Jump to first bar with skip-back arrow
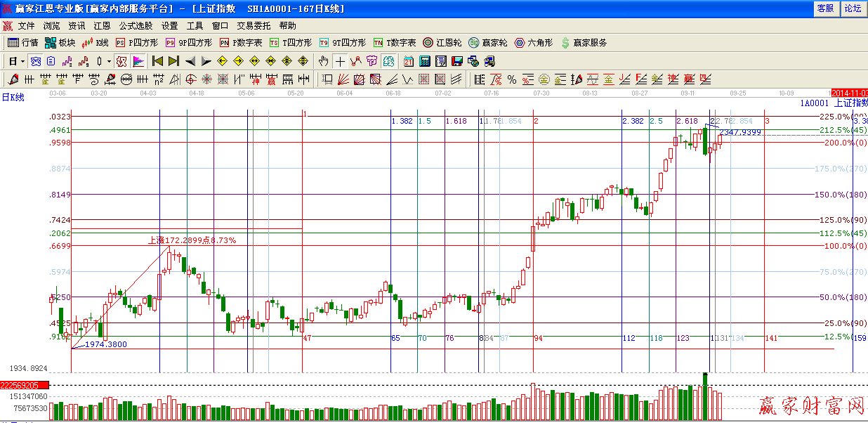Image resolution: width=868 pixels, height=423 pixels. 158,61
